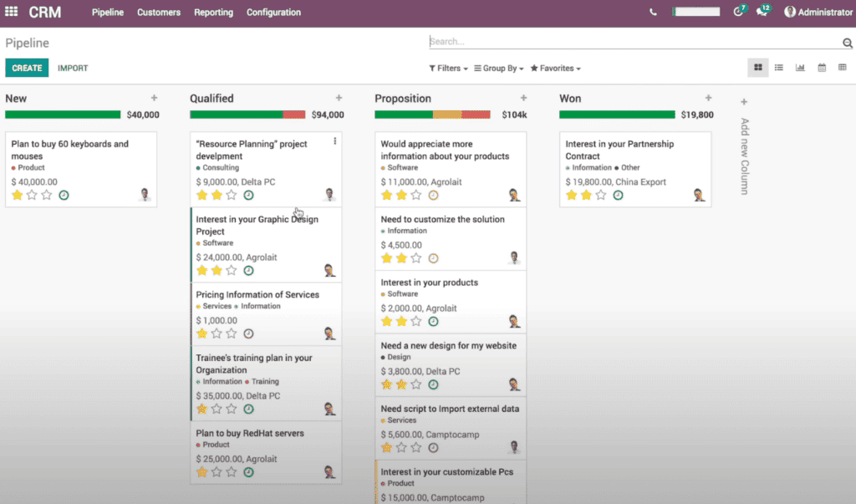Click the Pipeline breadcrumb title

click(28, 43)
